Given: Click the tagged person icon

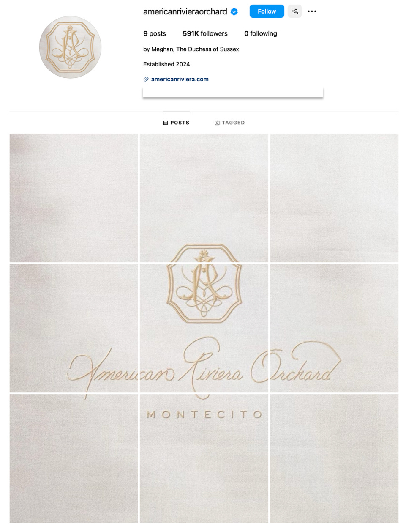Looking at the screenshot, I should pos(217,123).
